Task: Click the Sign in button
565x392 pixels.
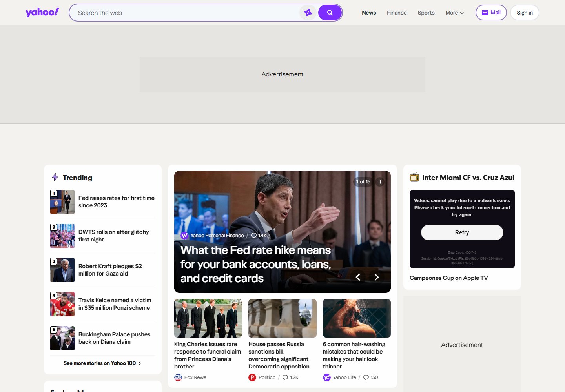Action: (x=525, y=13)
